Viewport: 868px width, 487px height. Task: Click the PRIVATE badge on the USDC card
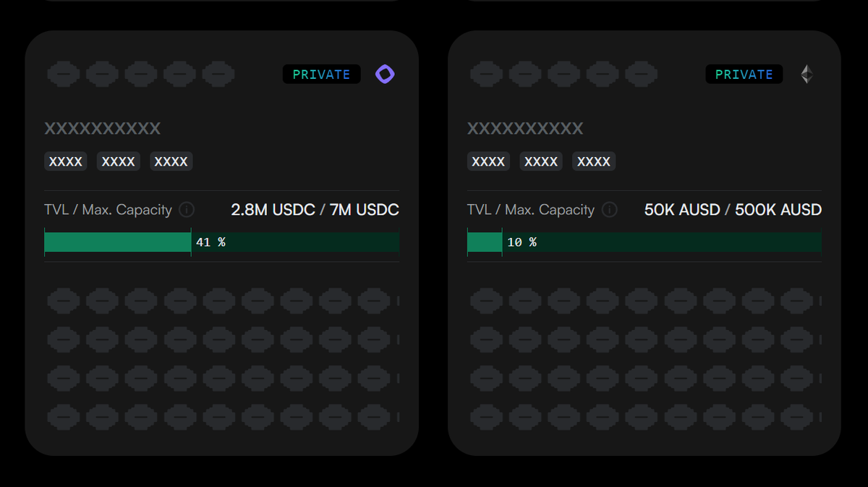(321, 74)
